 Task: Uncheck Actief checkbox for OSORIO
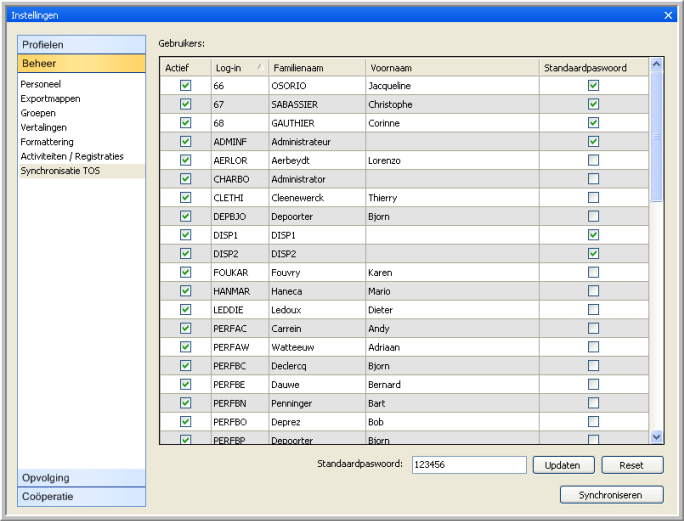pyautogui.click(x=185, y=86)
